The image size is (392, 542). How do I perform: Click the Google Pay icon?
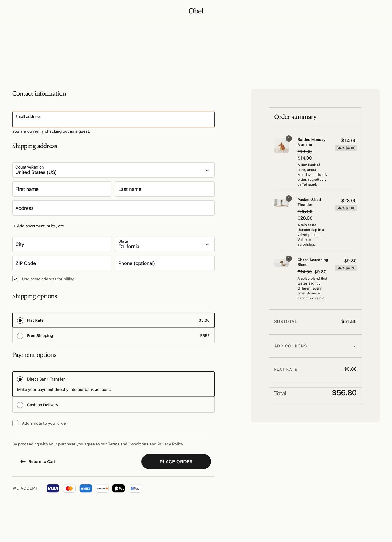pyautogui.click(x=135, y=488)
